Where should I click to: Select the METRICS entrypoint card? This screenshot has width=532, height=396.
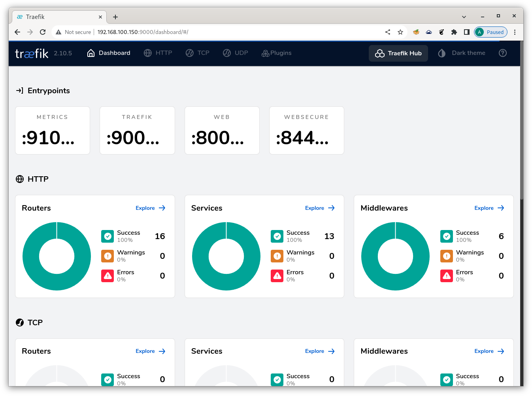point(53,130)
